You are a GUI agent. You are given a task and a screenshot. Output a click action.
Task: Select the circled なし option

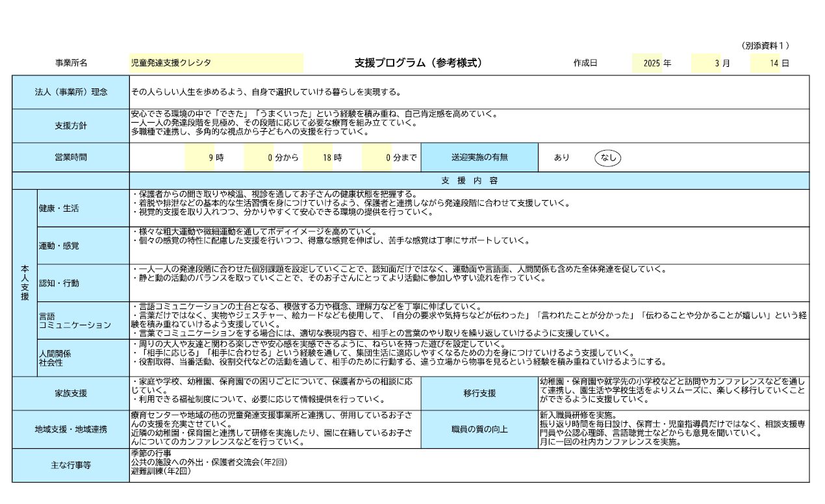[x=608, y=158]
